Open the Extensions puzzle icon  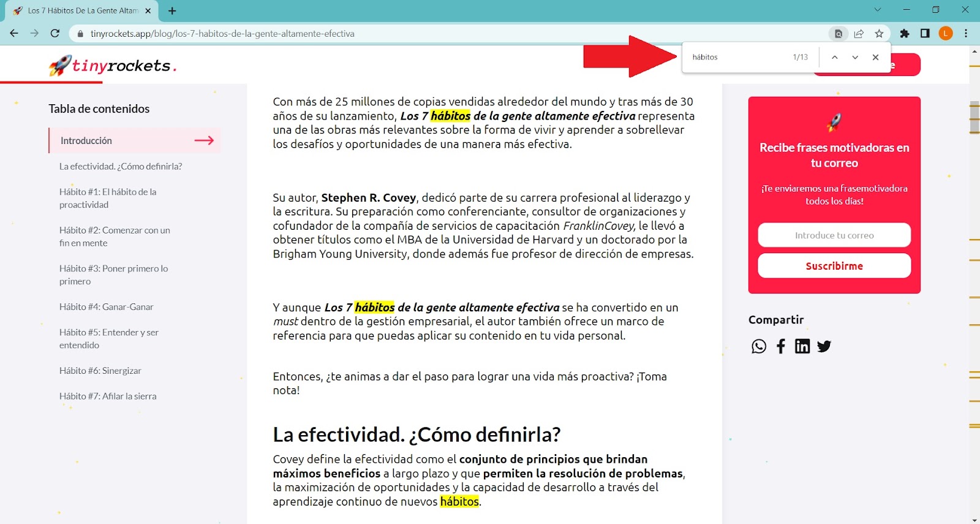pos(905,34)
